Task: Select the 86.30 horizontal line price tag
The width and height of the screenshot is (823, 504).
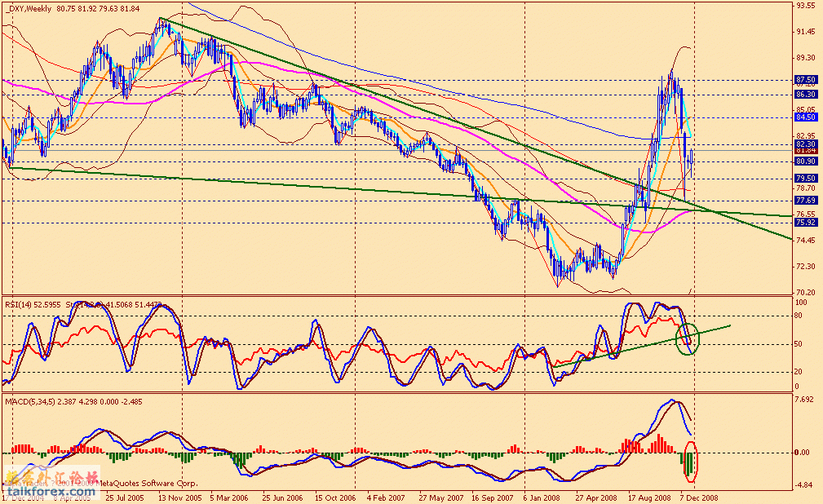Action: (806, 95)
